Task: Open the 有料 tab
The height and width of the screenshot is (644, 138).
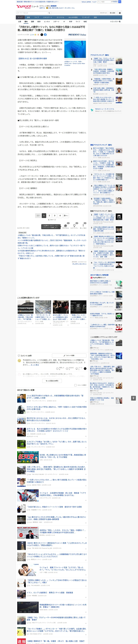Action: tap(95, 17)
